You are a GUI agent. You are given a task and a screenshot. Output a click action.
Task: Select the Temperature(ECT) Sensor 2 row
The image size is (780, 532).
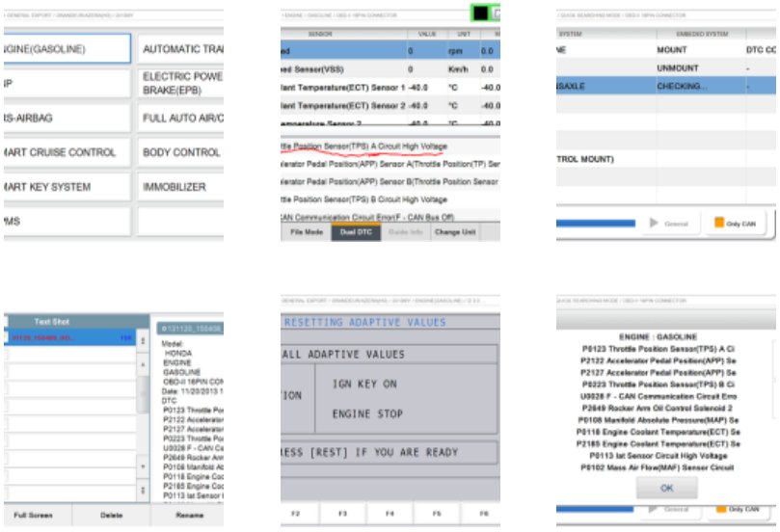pyautogui.click(x=390, y=105)
